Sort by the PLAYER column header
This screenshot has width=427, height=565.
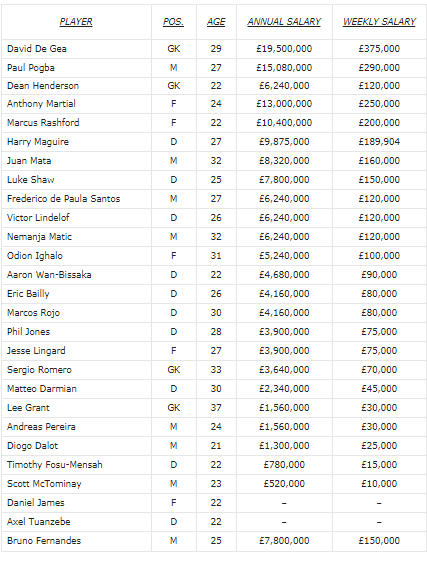(x=76, y=22)
